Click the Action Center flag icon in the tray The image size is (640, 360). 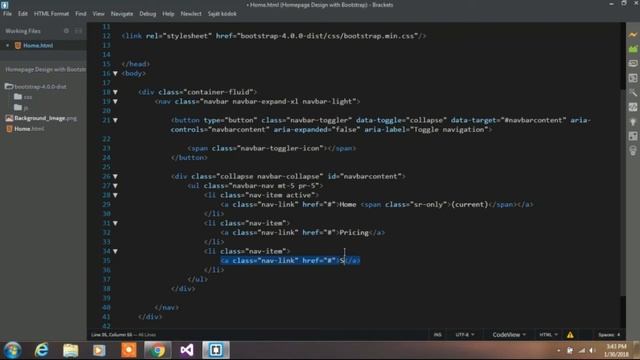pyautogui.click(x=570, y=350)
